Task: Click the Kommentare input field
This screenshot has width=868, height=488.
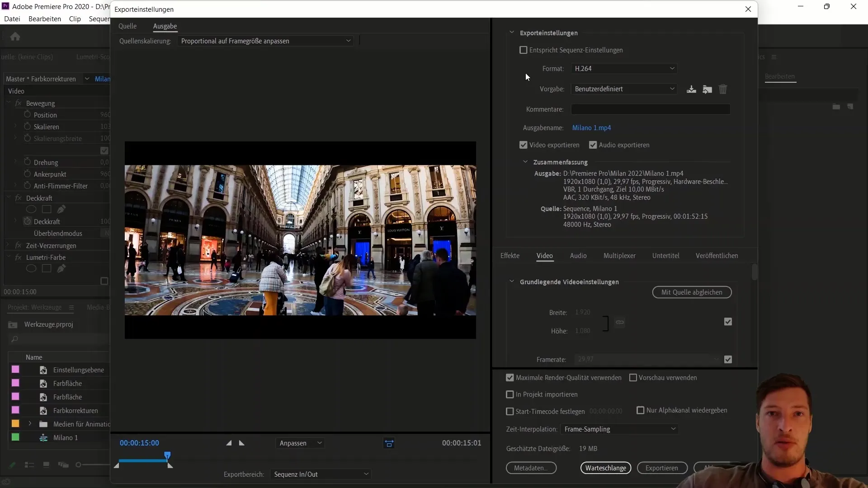Action: [651, 109]
